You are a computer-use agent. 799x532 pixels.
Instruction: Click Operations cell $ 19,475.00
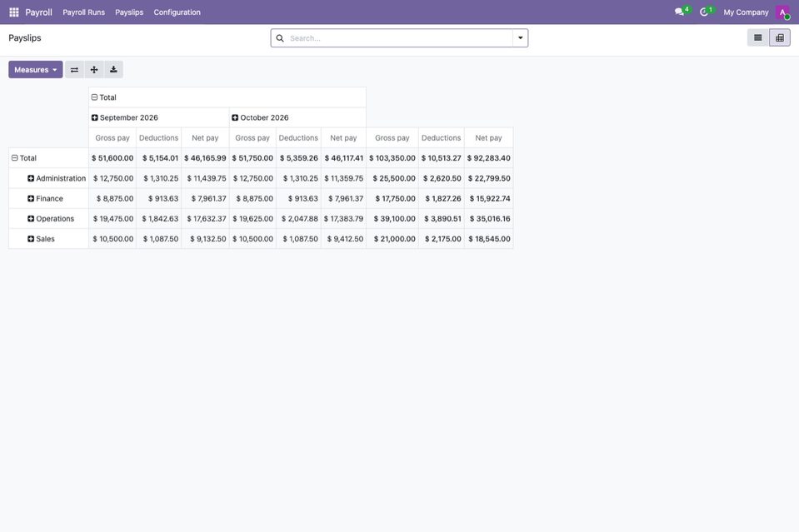tap(112, 219)
